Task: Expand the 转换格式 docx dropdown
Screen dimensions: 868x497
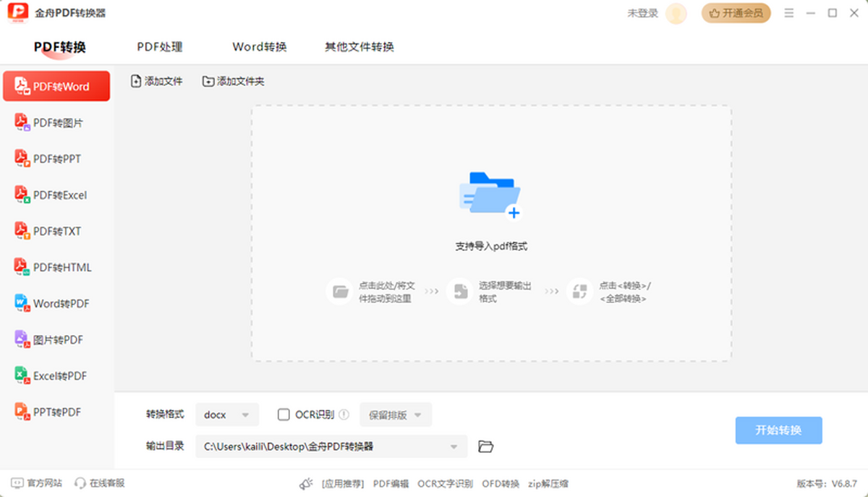Action: tap(227, 414)
